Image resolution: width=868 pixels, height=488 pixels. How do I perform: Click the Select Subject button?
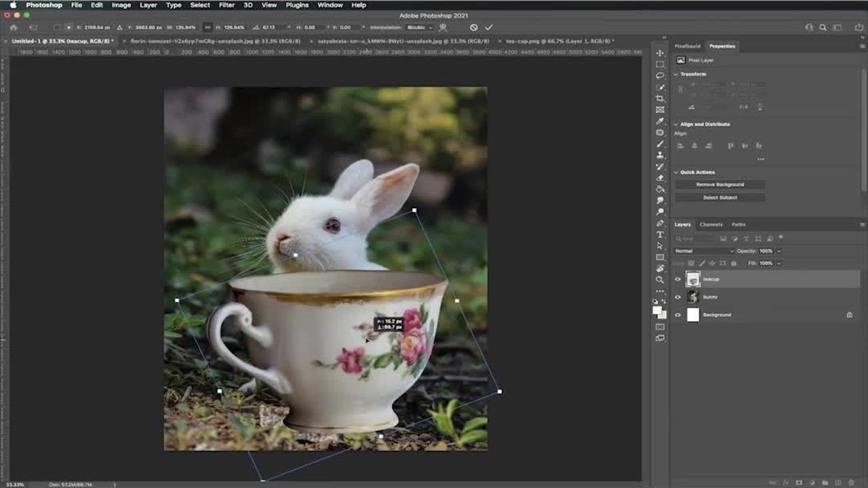tap(719, 197)
